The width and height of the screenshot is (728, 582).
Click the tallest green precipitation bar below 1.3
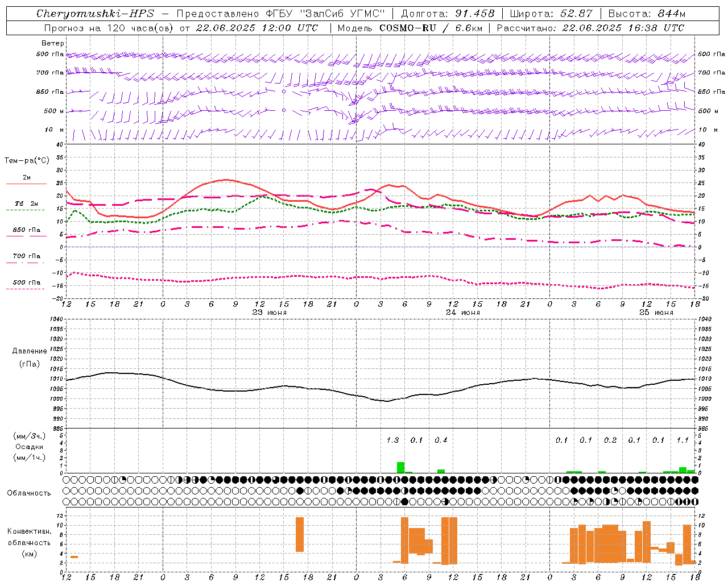click(x=401, y=468)
